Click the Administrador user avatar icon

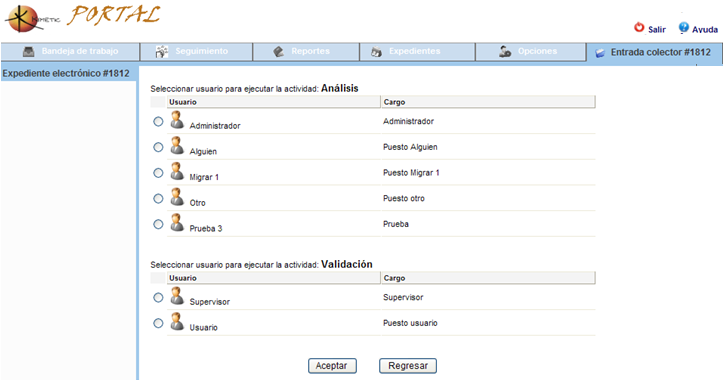(x=177, y=120)
